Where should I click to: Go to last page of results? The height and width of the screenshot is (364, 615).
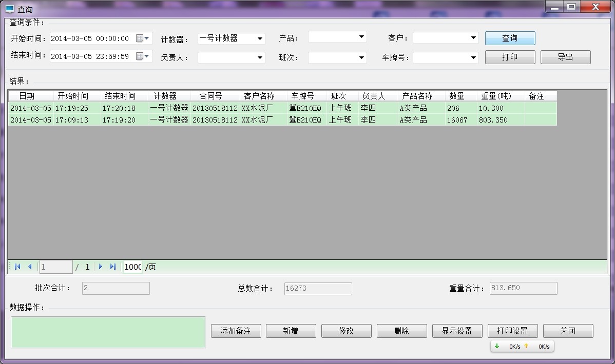[x=113, y=267]
